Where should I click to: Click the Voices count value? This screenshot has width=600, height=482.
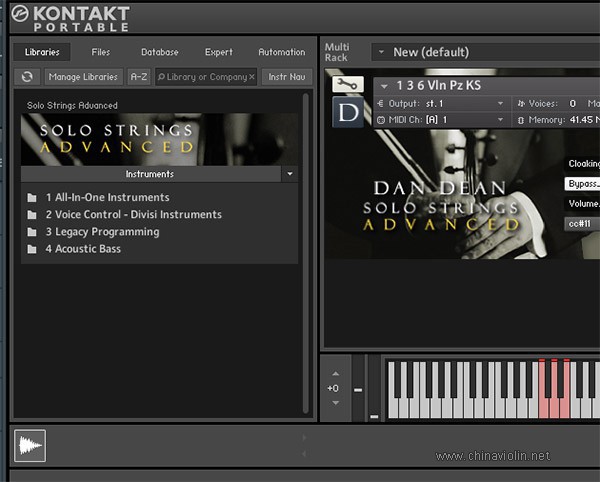pyautogui.click(x=572, y=104)
